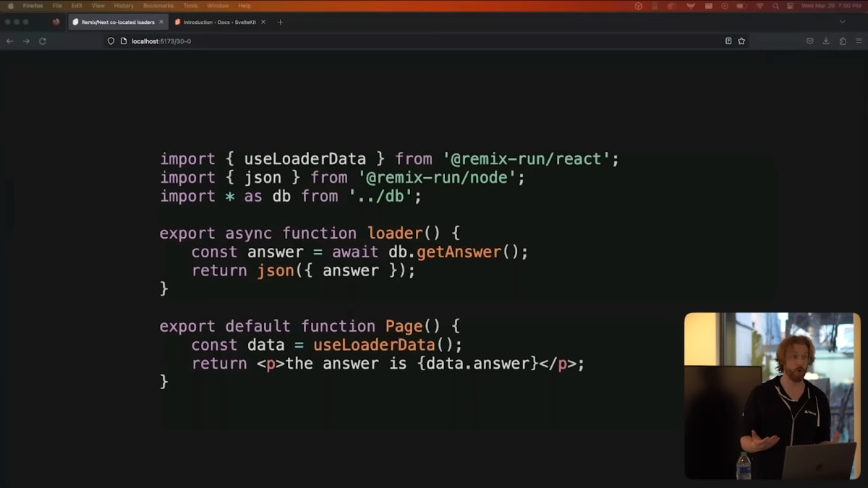
Task: Open the History menu
Action: tap(124, 6)
